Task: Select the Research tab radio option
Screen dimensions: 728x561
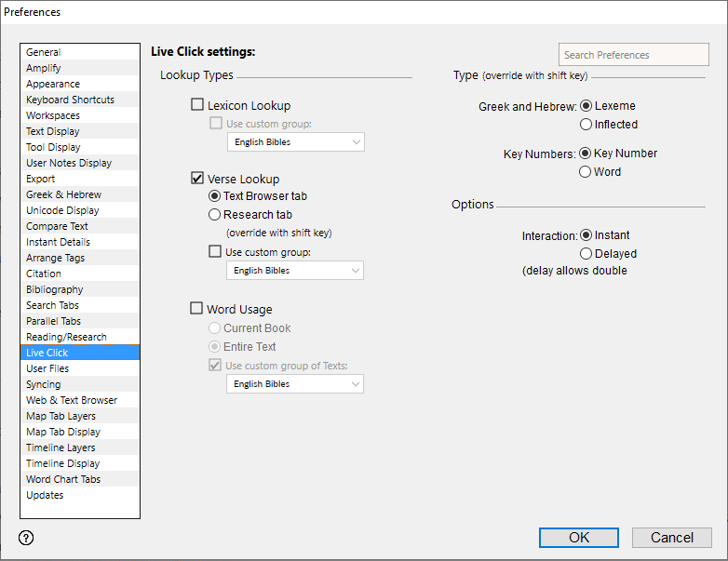Action: [215, 215]
